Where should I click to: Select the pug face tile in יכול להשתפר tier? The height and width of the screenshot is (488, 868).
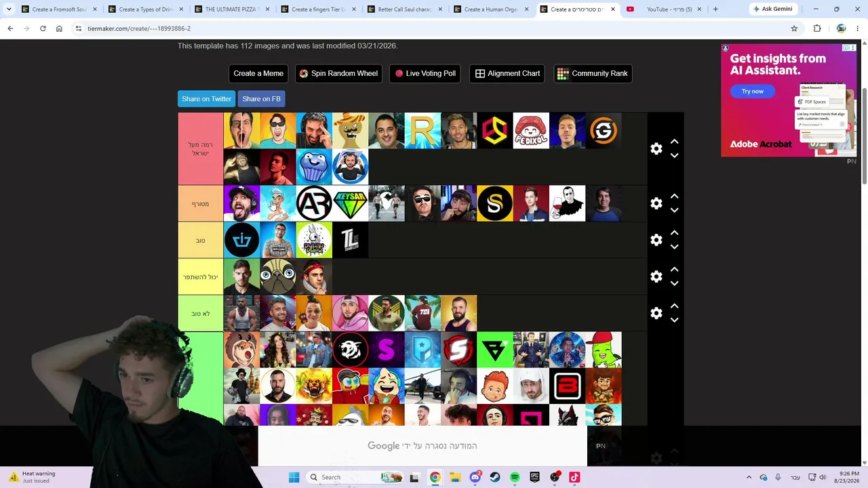click(x=278, y=277)
